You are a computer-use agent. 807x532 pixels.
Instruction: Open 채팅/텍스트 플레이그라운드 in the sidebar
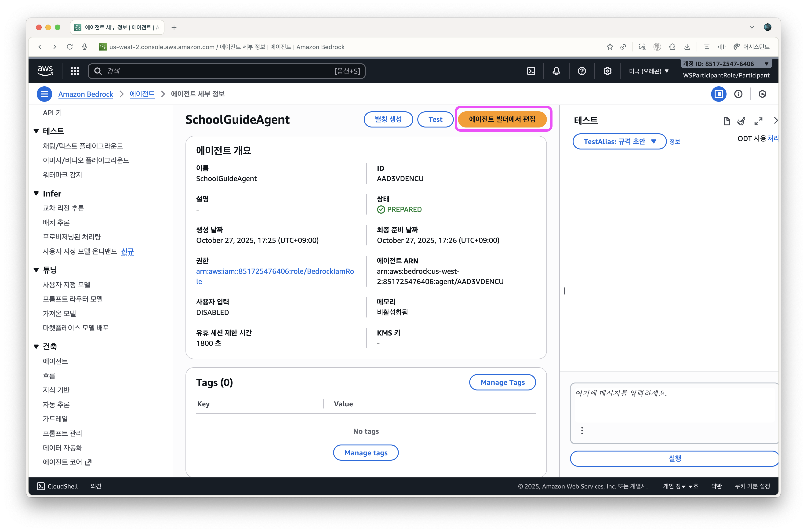(x=83, y=146)
